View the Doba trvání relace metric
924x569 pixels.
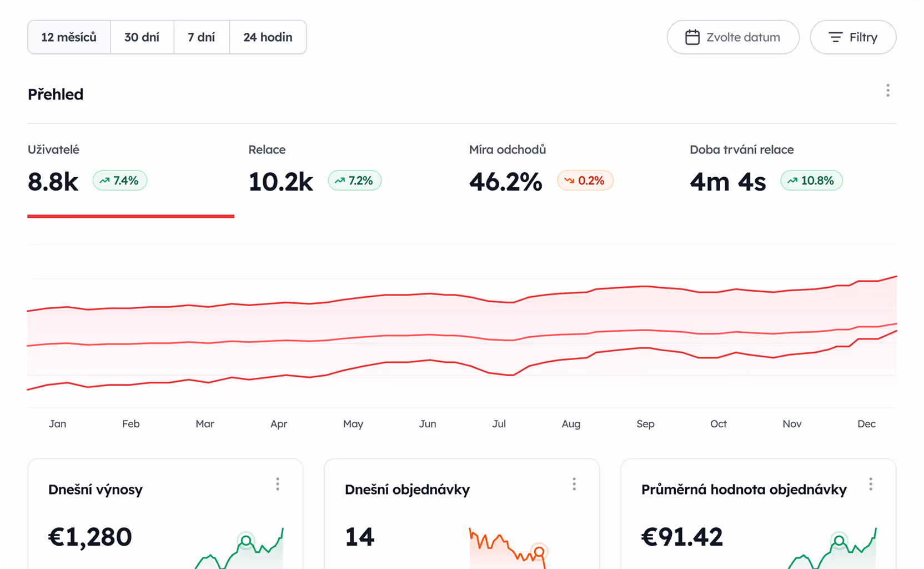pyautogui.click(x=741, y=149)
